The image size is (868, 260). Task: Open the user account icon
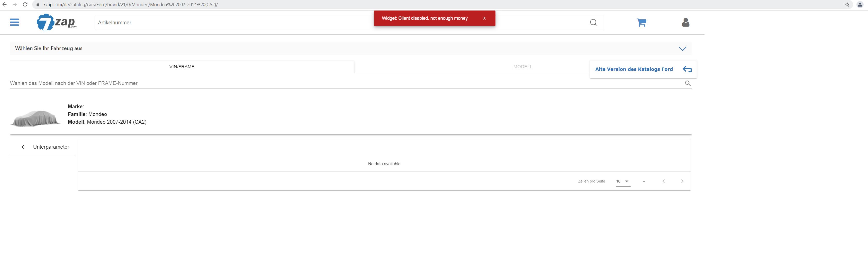pos(685,23)
